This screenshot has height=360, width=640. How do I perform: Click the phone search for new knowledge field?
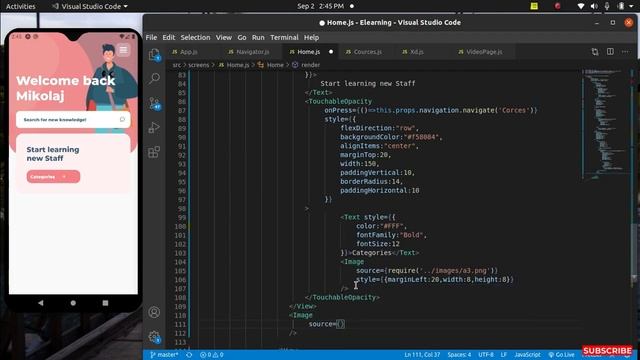pyautogui.click(x=73, y=120)
